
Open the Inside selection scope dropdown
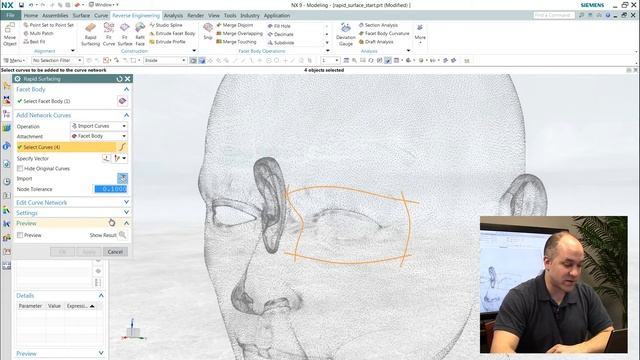pyautogui.click(x=165, y=60)
